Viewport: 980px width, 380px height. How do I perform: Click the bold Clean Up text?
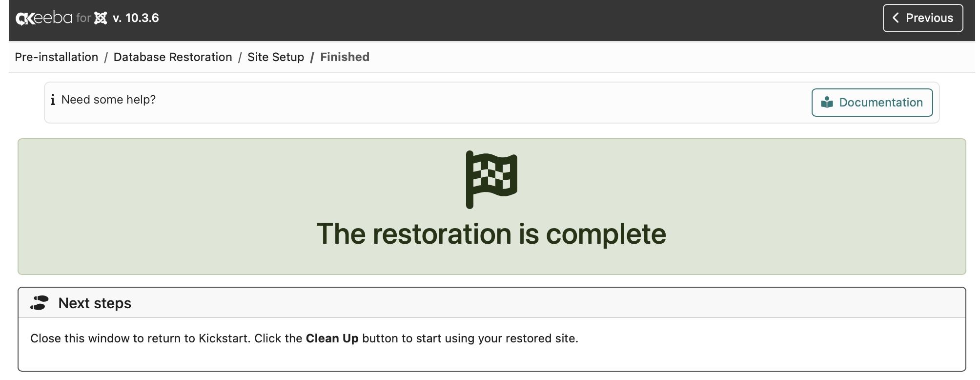(x=332, y=338)
